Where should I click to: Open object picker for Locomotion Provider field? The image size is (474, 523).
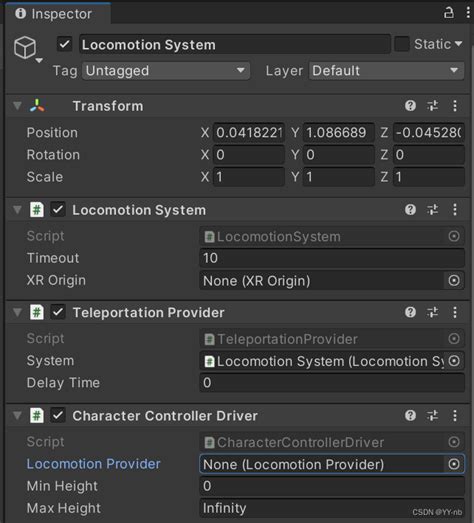coord(454,464)
